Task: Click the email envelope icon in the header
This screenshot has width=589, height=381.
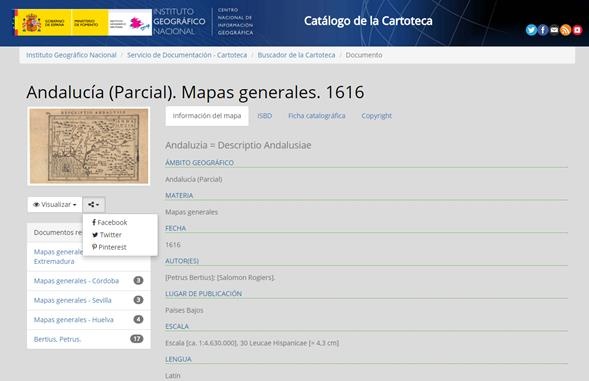Action: tap(554, 30)
